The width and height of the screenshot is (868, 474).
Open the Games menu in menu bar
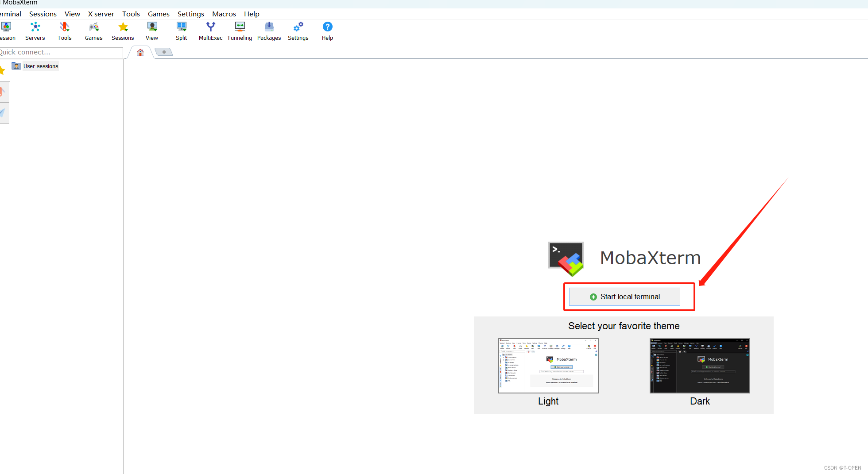(159, 14)
